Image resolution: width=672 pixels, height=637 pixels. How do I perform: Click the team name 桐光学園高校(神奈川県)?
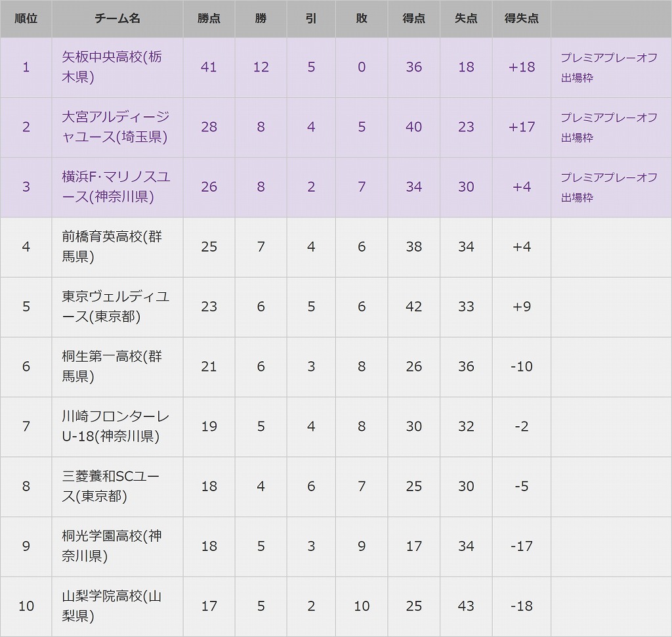112,546
